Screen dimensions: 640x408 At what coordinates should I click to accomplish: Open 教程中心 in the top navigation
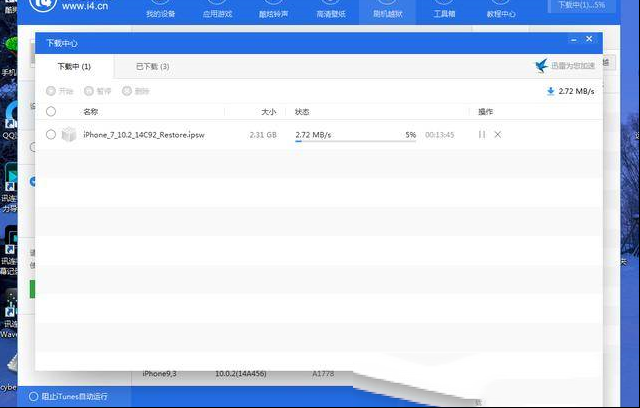click(501, 14)
